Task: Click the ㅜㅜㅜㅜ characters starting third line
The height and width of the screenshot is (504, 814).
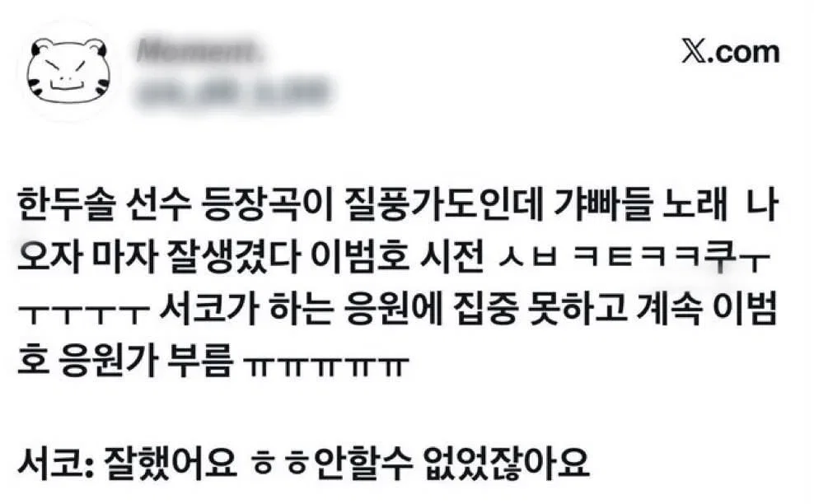Action: tap(83, 311)
